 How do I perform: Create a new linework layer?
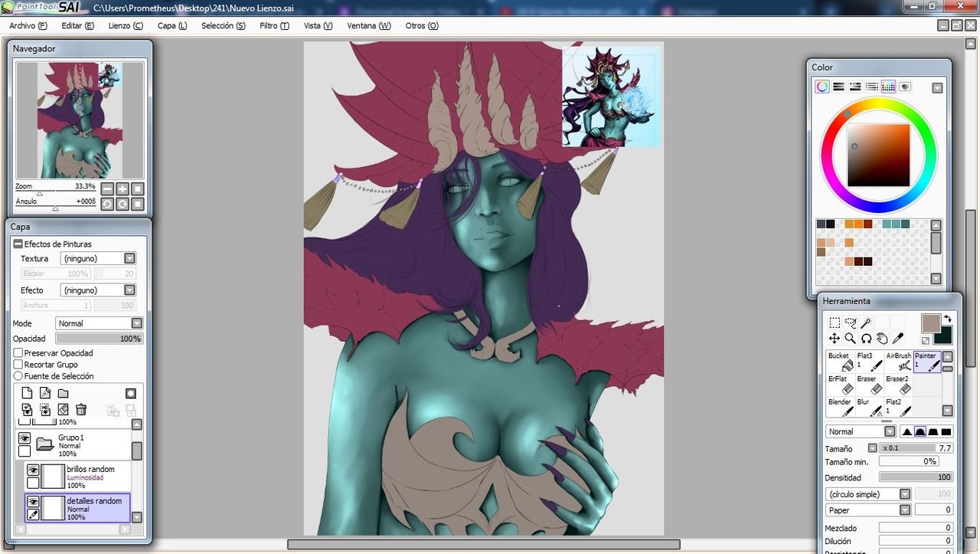45,393
